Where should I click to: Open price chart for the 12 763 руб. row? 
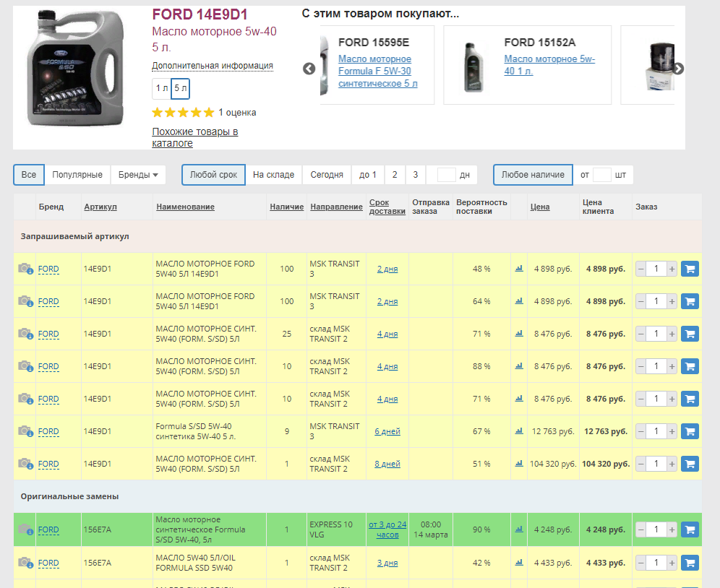pos(519,431)
